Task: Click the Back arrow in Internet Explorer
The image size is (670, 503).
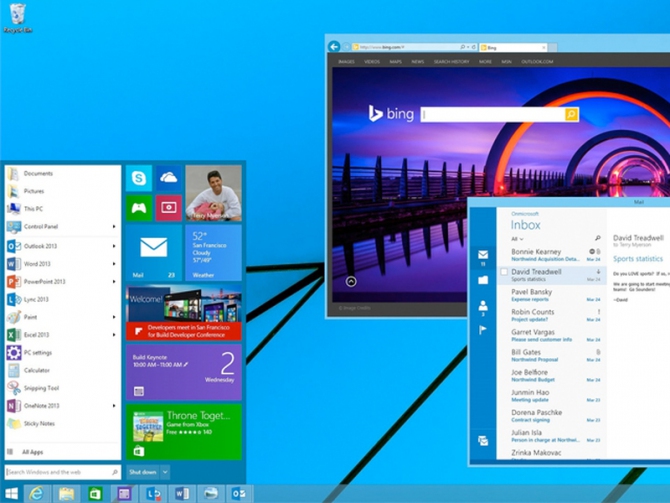Action: [334, 46]
